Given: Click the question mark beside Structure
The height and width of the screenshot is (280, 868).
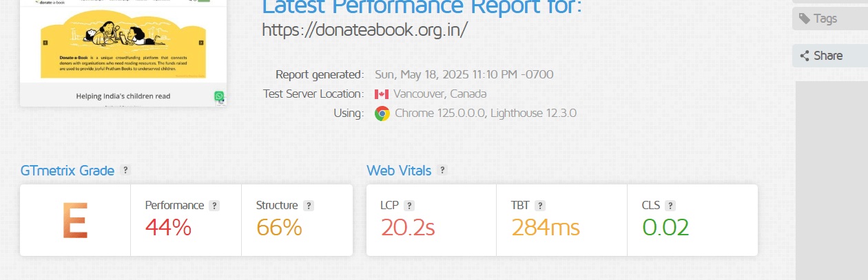Looking at the screenshot, I should point(309,205).
